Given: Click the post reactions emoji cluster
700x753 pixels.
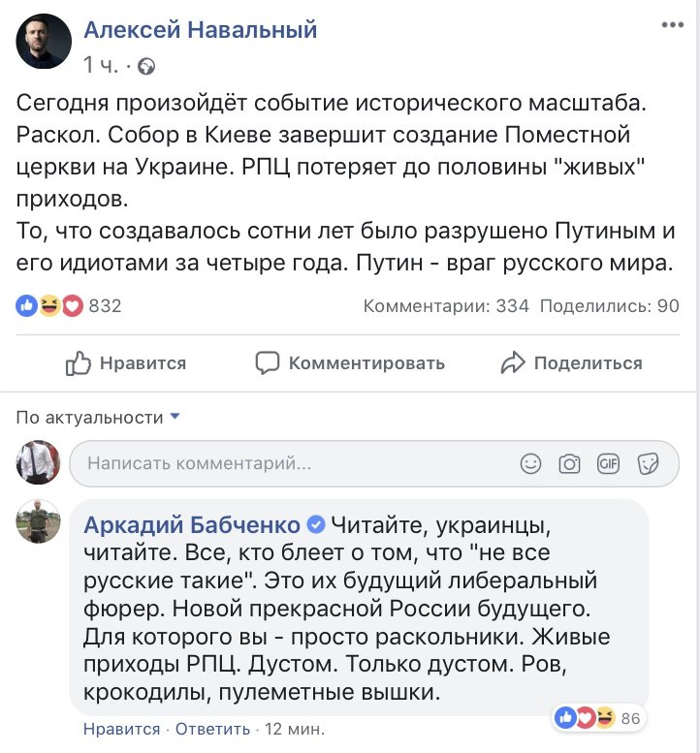Looking at the screenshot, I should (49, 306).
